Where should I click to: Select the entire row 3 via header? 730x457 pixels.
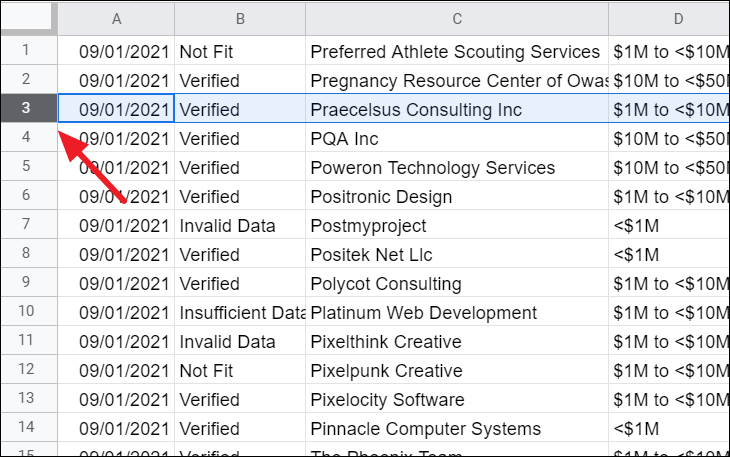pos(27,109)
